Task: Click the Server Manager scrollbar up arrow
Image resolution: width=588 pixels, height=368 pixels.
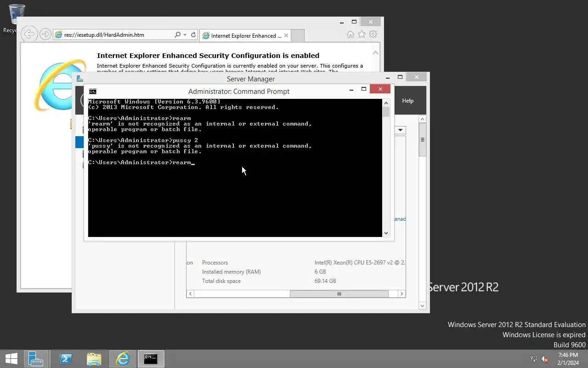Action: 423,119
